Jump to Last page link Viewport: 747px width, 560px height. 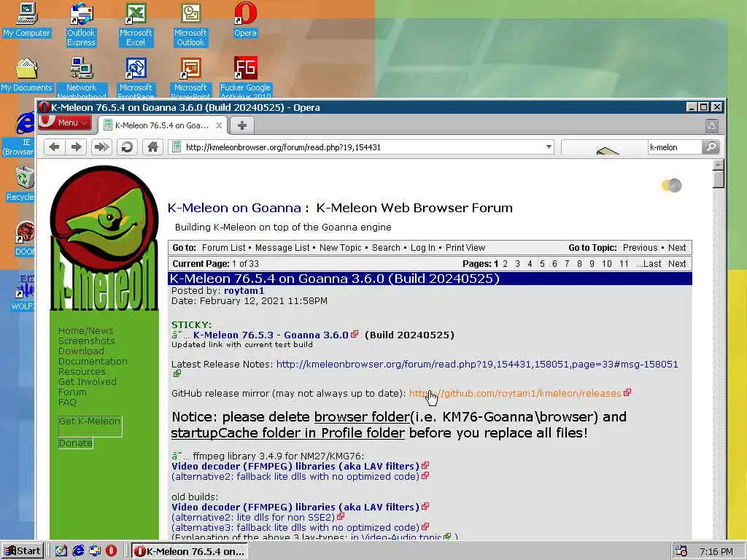pyautogui.click(x=649, y=264)
